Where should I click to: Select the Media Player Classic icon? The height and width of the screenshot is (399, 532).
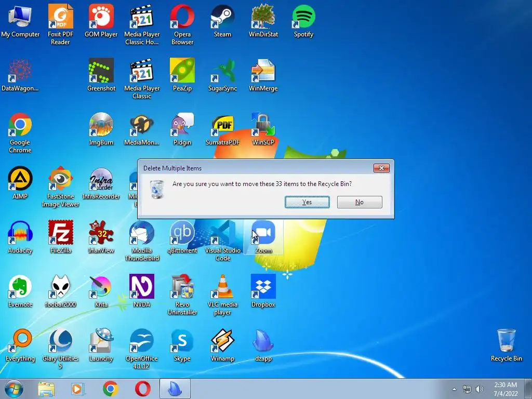(x=142, y=79)
